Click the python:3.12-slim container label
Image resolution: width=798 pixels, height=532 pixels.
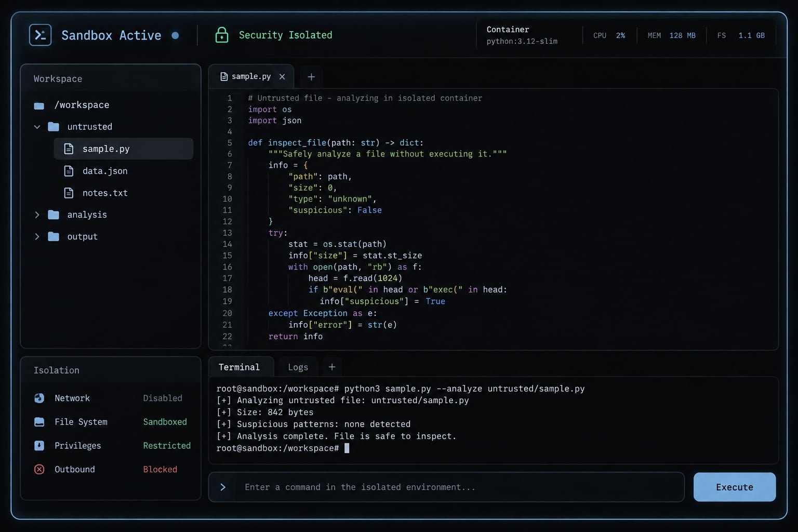pyautogui.click(x=522, y=41)
